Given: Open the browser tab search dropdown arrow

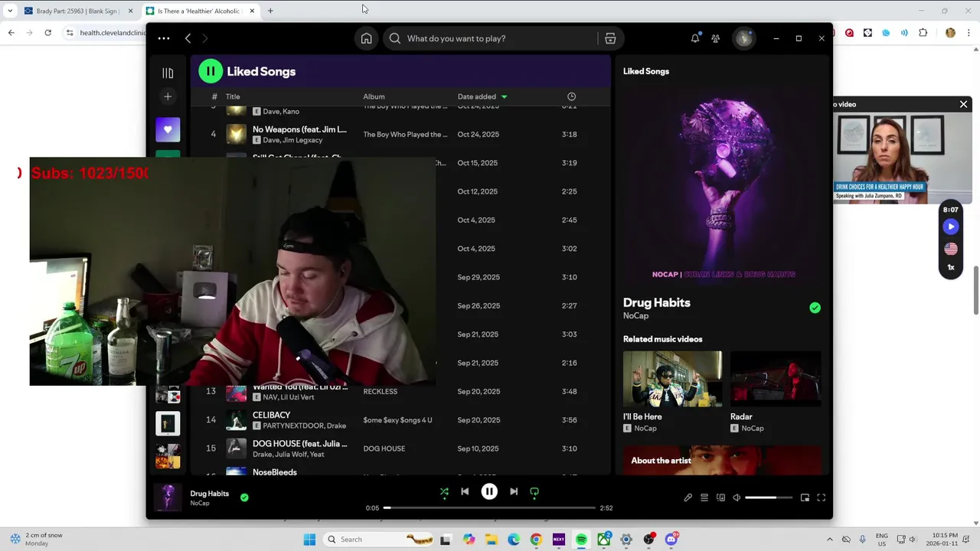Looking at the screenshot, I should pyautogui.click(x=9, y=11).
